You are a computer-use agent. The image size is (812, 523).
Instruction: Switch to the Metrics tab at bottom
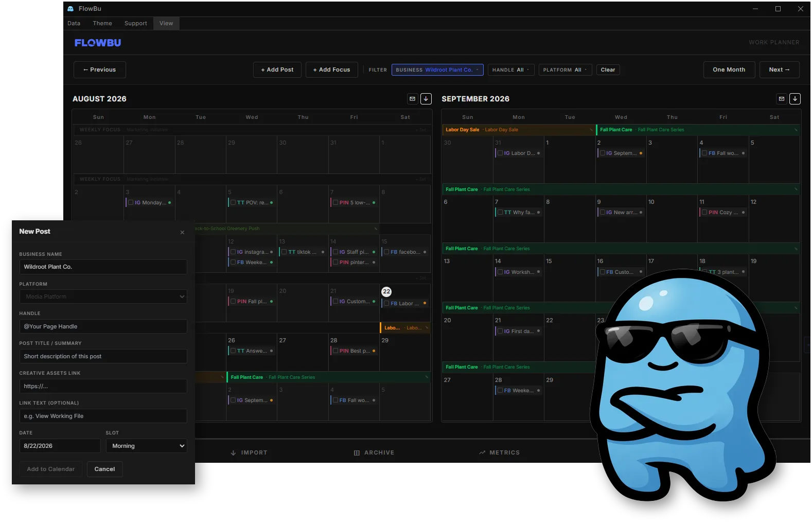point(499,453)
